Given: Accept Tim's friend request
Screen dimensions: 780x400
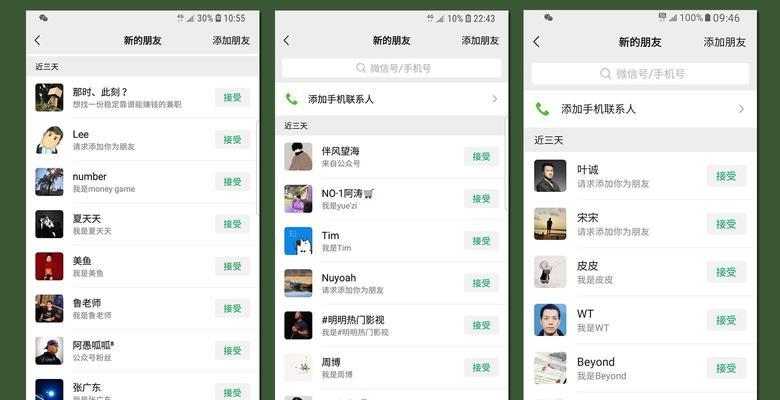Looking at the screenshot, I should click(482, 241).
